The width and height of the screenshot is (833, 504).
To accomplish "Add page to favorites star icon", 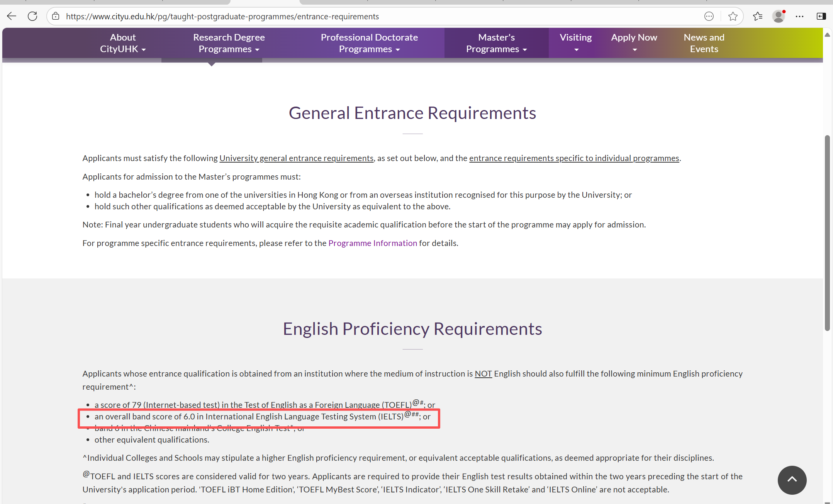I will click(733, 16).
